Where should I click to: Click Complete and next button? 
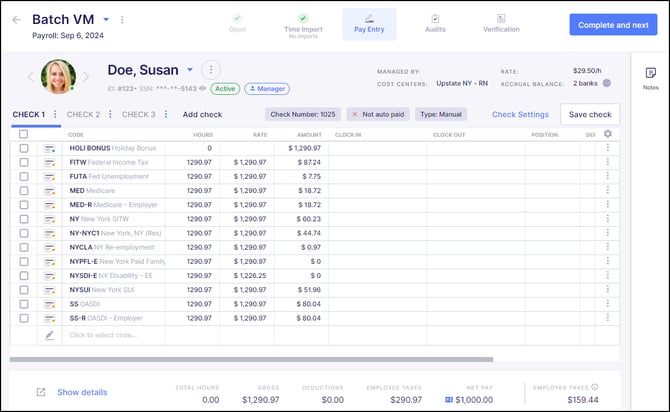613,25
